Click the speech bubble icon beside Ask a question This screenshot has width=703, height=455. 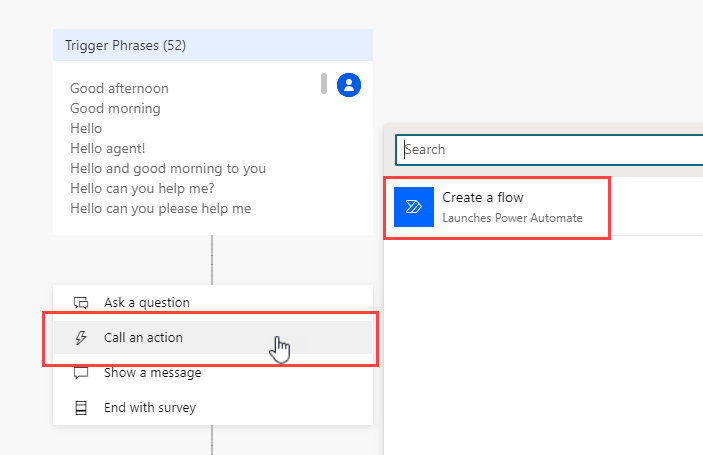81,303
